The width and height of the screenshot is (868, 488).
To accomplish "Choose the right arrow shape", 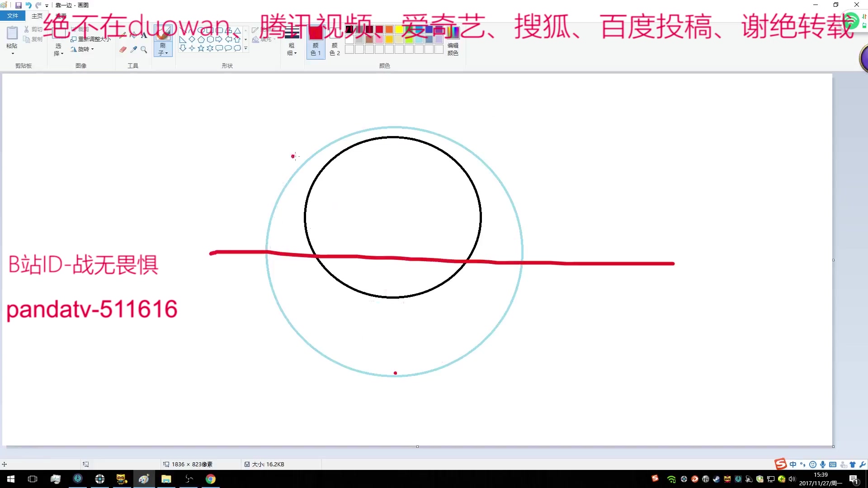I will [219, 39].
